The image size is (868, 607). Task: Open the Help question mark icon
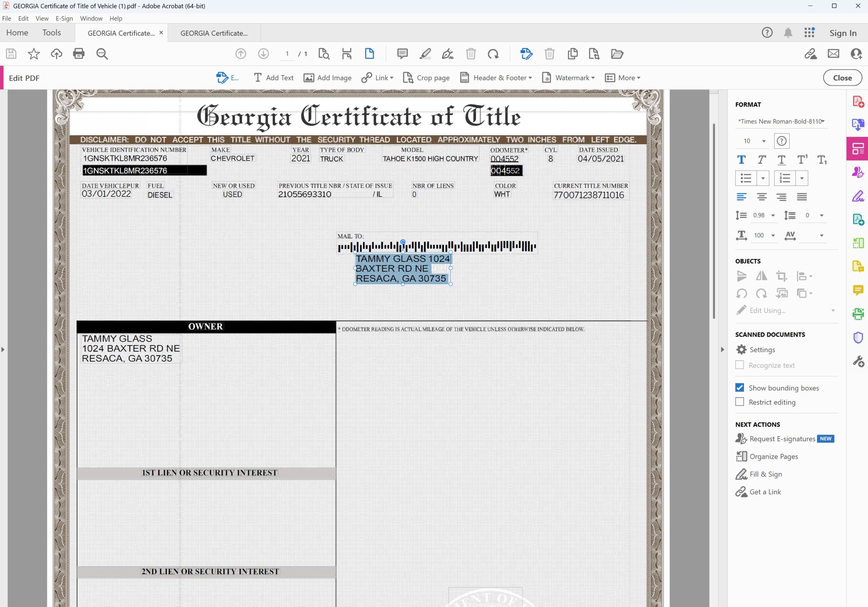(x=767, y=33)
